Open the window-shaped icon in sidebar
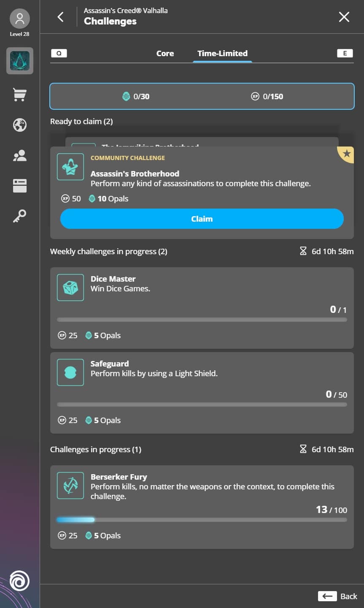The width and height of the screenshot is (364, 608). click(x=20, y=186)
